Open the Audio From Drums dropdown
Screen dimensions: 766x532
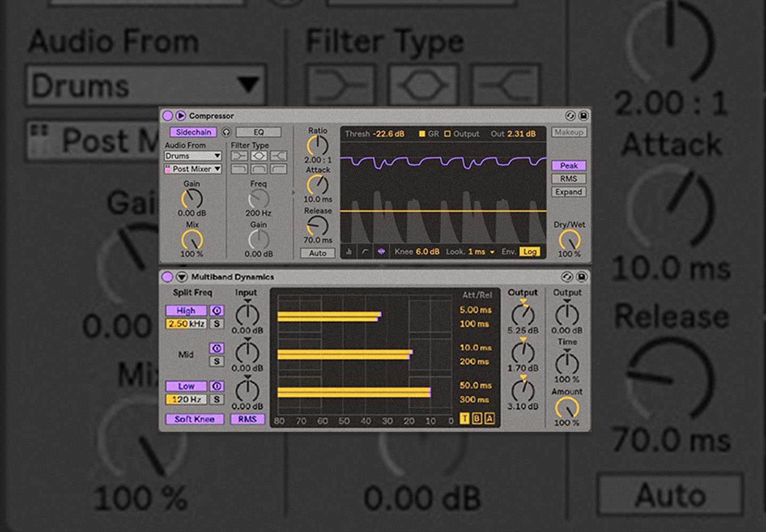click(x=193, y=156)
